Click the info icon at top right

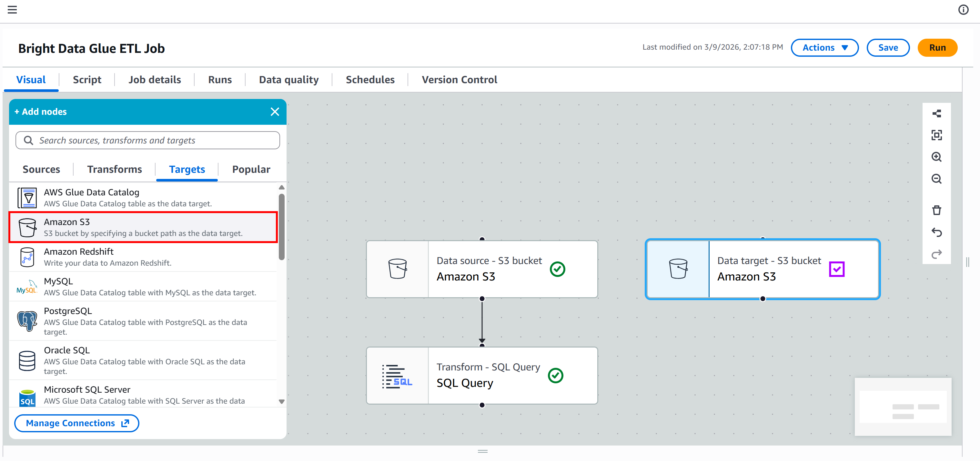963,9
